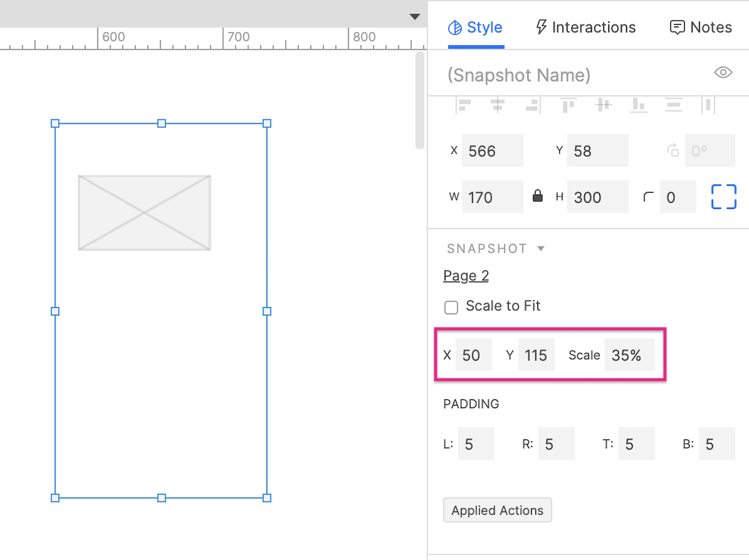Click the align bottom icon

click(x=638, y=105)
